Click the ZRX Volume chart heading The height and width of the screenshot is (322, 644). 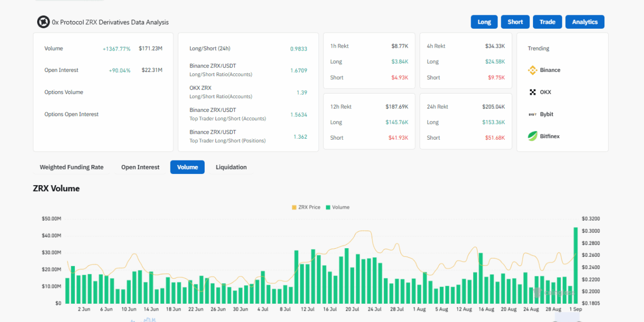56,188
